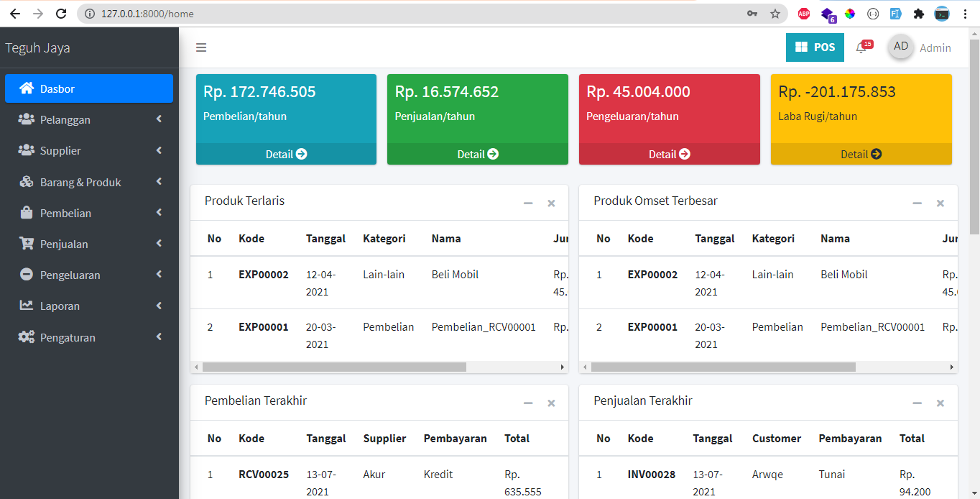Image resolution: width=980 pixels, height=499 pixels.
Task: Close the Produk Omset Terbesar panel
Action: pos(940,203)
